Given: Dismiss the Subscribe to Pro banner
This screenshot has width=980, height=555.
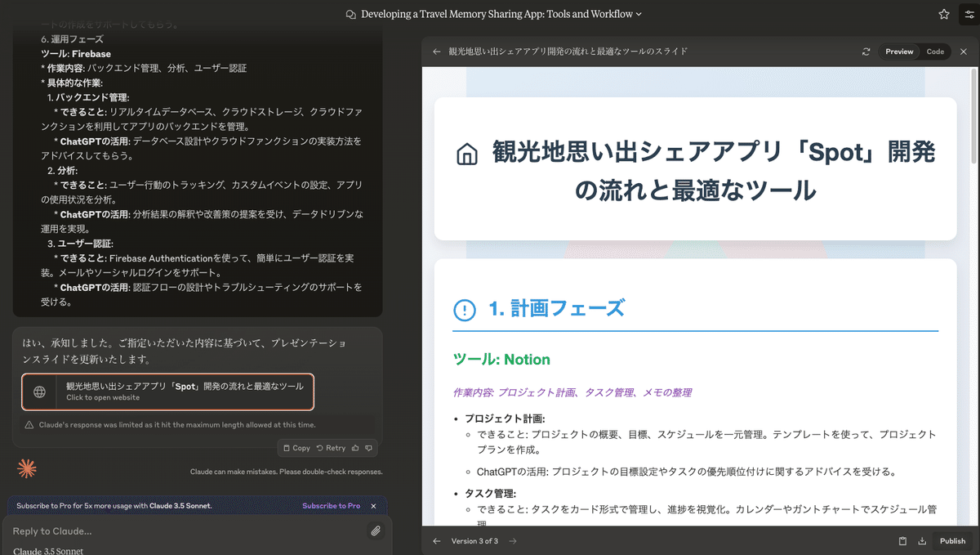Looking at the screenshot, I should (373, 506).
